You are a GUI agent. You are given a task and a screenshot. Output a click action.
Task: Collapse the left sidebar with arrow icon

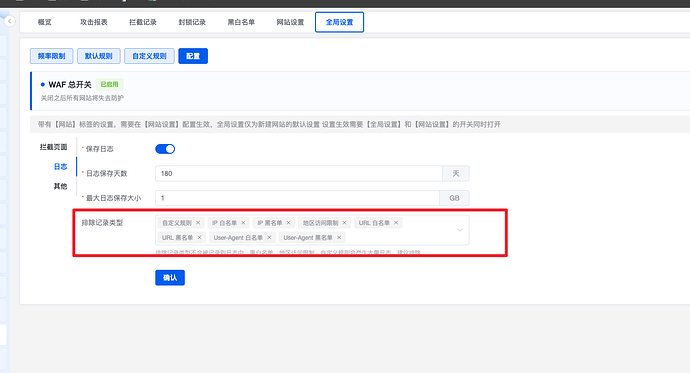10,21
